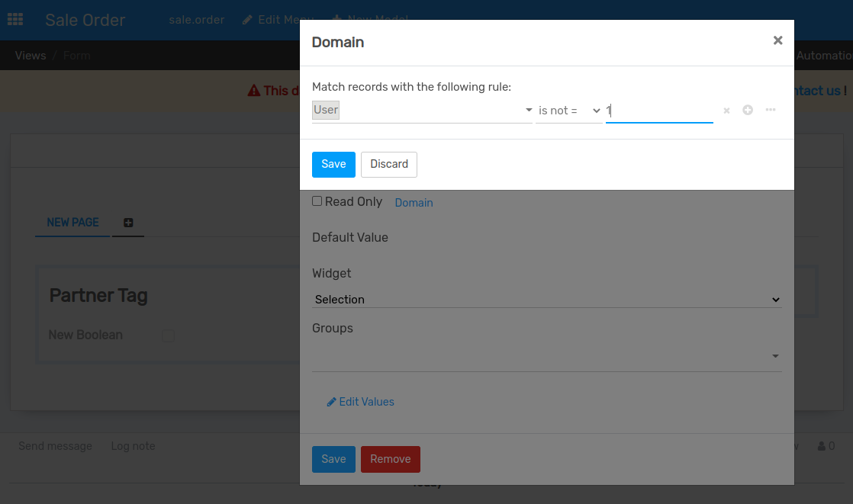Delete the domain rule node
Screen dimensions: 853x504
(x=726, y=111)
